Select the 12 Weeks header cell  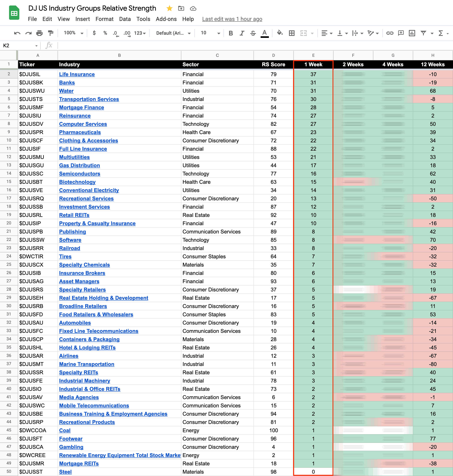point(433,64)
